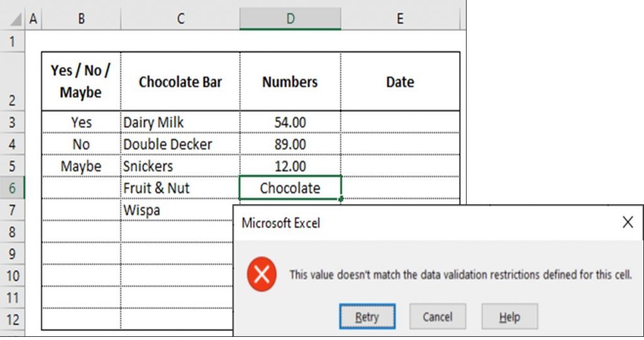The height and width of the screenshot is (340, 644).
Task: Click row 6 header
Action: pyautogui.click(x=13, y=188)
